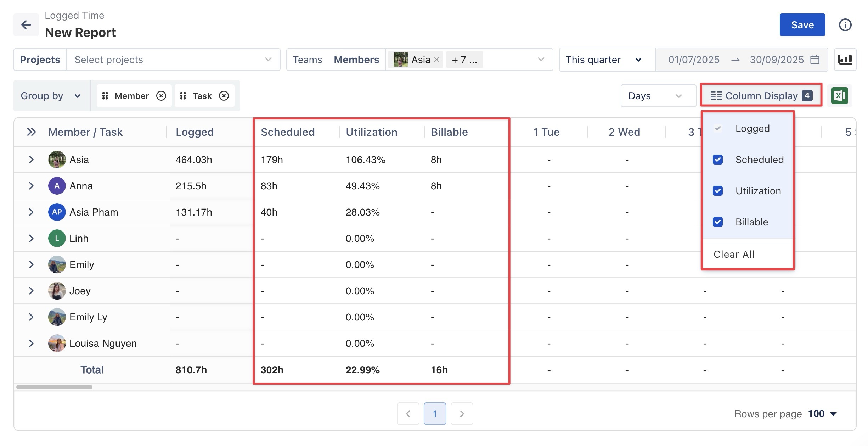Click the bar chart view icon
This screenshot has width=868, height=446.
point(845,60)
